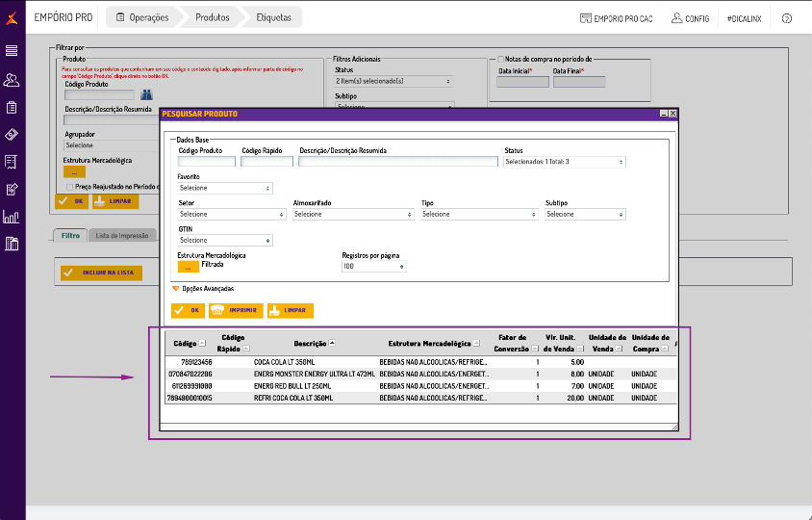
Task: Open the hamburger menu in the sidebar
Action: [12, 50]
